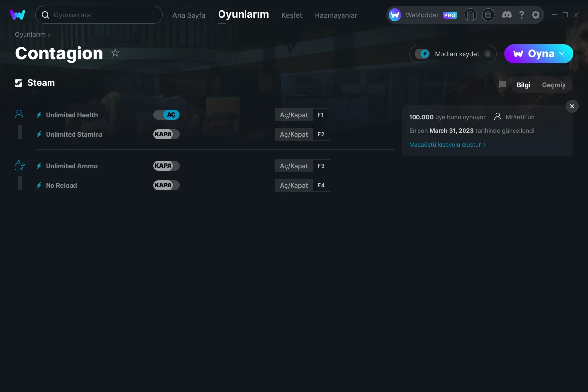Open the Hazırlayanlar tab
This screenshot has width=588, height=392.
(336, 15)
